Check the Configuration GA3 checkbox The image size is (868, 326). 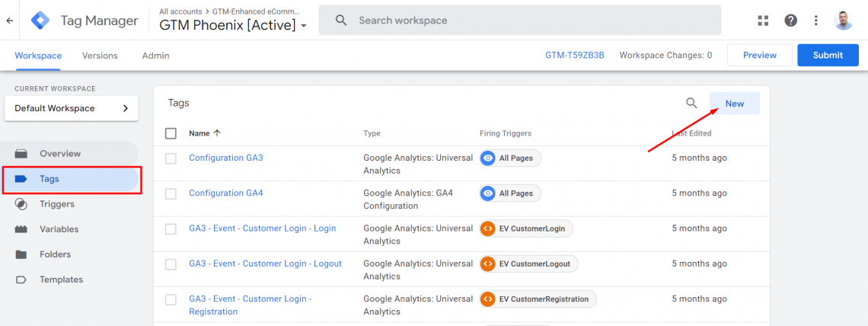pos(171,158)
